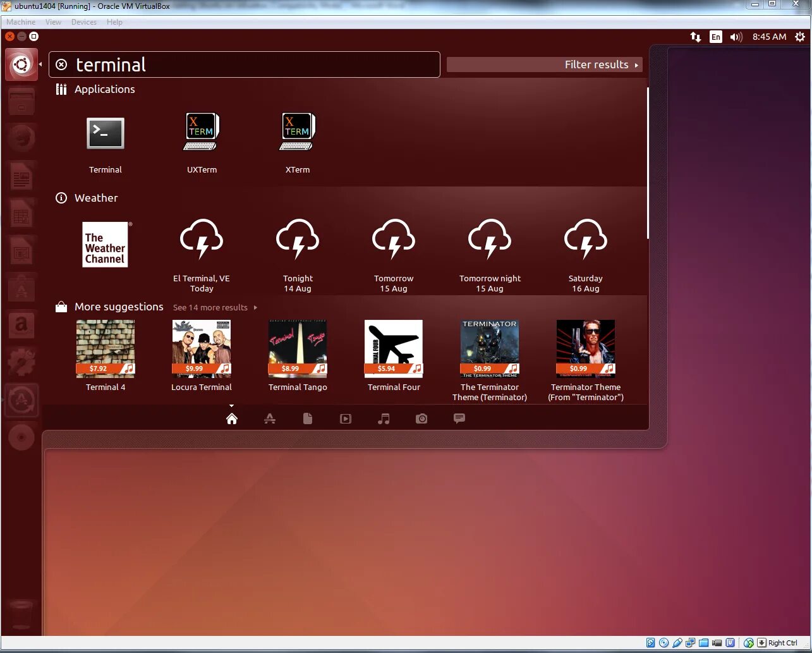Click VirtualBox hard disk activity icon
The width and height of the screenshot is (812, 653).
pyautogui.click(x=651, y=643)
